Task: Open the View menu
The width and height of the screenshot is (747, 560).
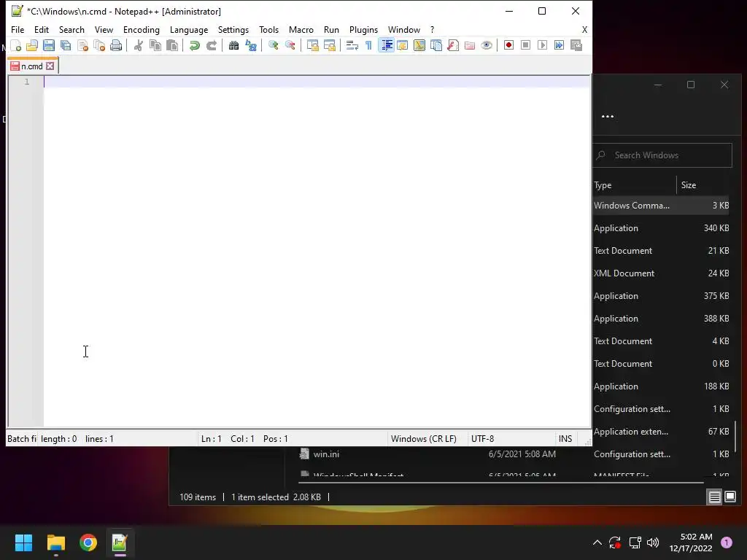Action: pos(104,29)
